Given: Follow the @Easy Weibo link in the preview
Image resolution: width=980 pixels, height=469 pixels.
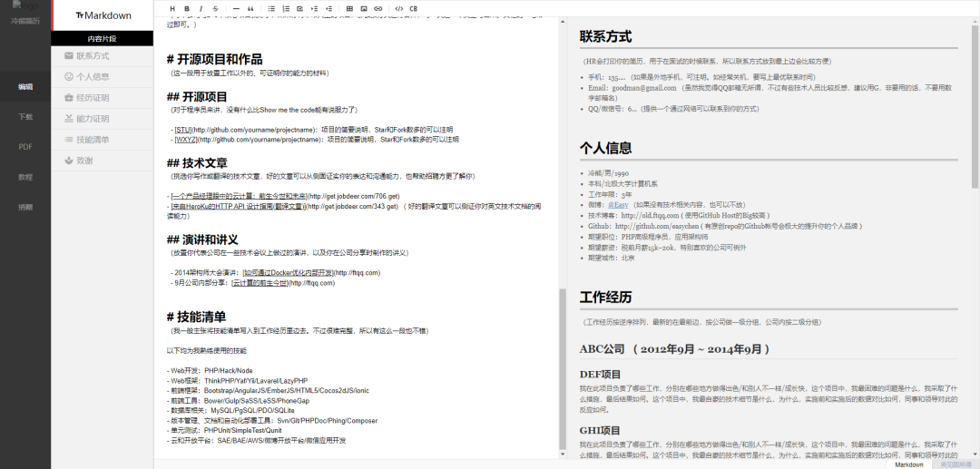Looking at the screenshot, I should coord(618,204).
